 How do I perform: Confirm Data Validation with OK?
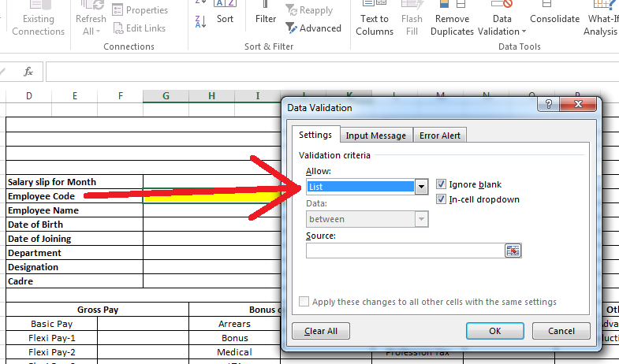click(495, 331)
